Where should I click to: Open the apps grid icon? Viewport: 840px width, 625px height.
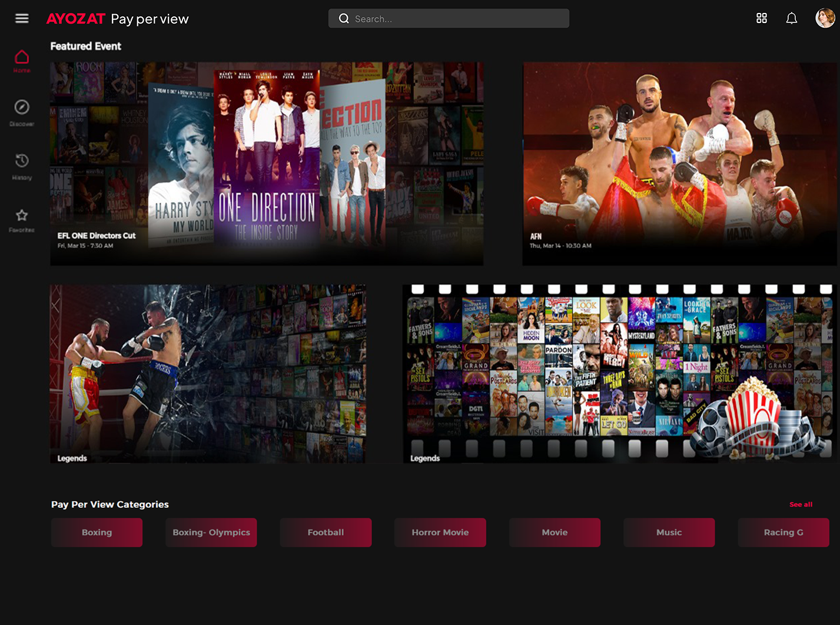[762, 18]
